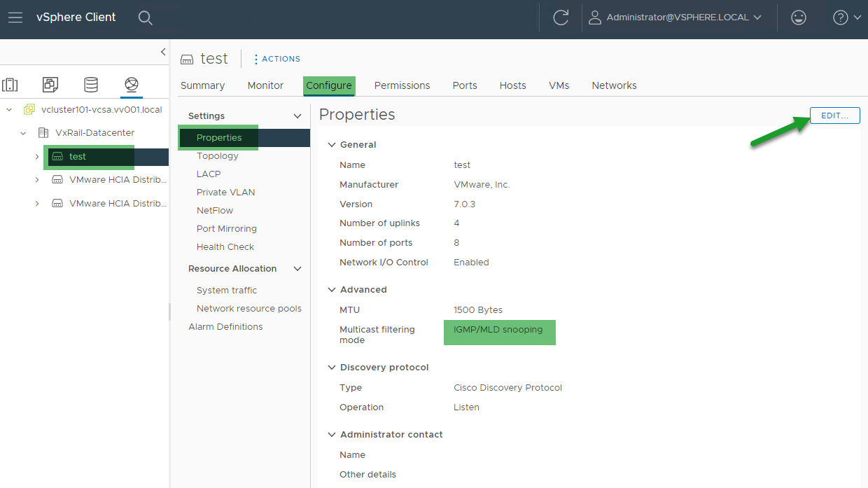Click the VMware, Inc. manufacturer value

(x=482, y=185)
